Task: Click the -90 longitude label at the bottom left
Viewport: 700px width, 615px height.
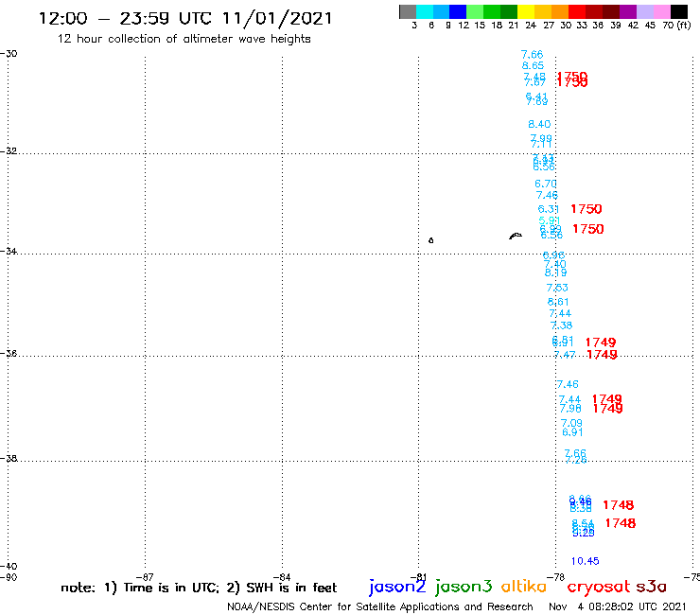Action: pos(9,577)
